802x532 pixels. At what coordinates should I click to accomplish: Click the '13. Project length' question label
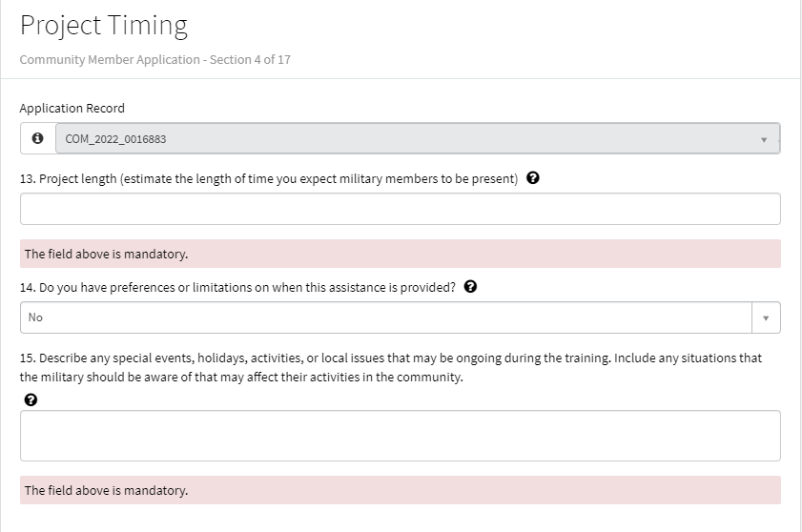coord(268,178)
